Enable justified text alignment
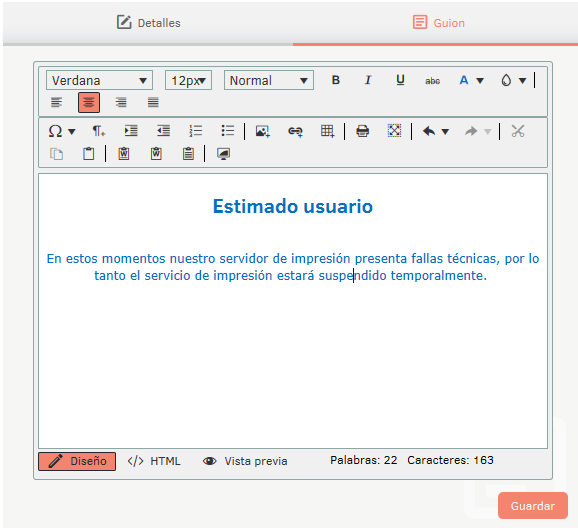Image resolution: width=578 pixels, height=528 pixels. [153, 103]
